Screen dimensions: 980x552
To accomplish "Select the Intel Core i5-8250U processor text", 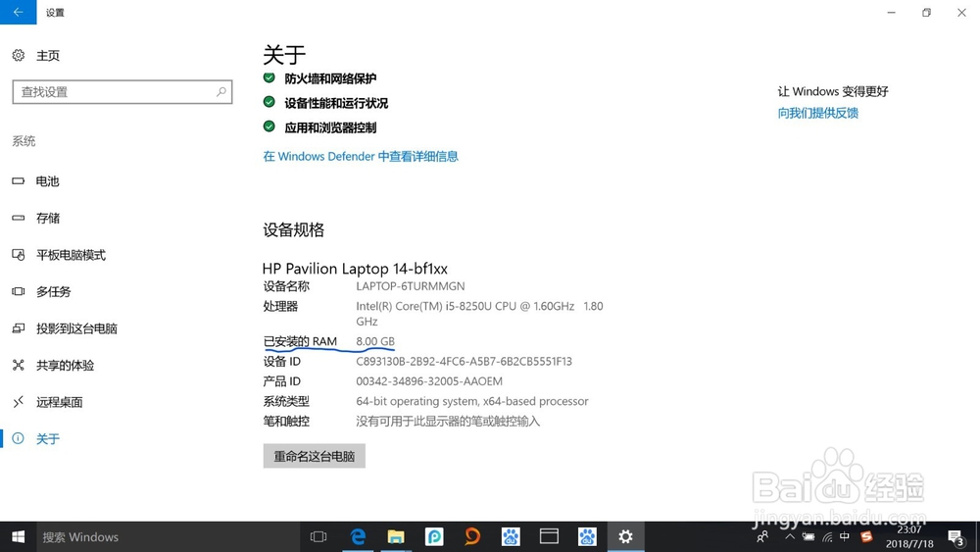I will point(479,314).
